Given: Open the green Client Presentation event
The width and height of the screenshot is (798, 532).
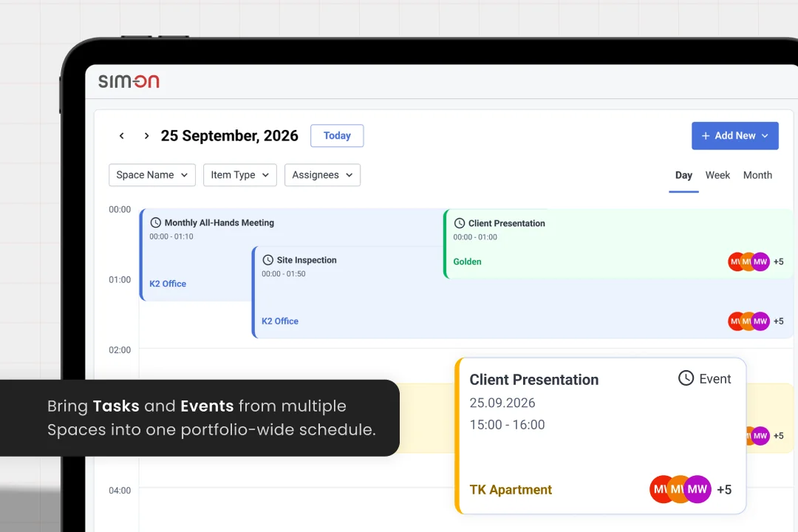Looking at the screenshot, I should tap(618, 243).
